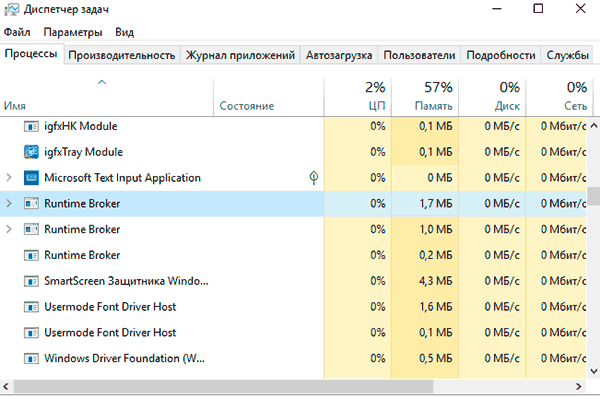Select the igfxTray Module process name
The width and height of the screenshot is (600, 399).
(x=83, y=152)
